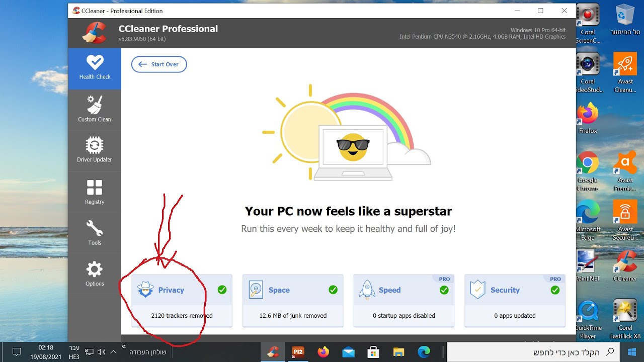
Task: Open Microsoft Store from the taskbar
Action: click(x=373, y=352)
